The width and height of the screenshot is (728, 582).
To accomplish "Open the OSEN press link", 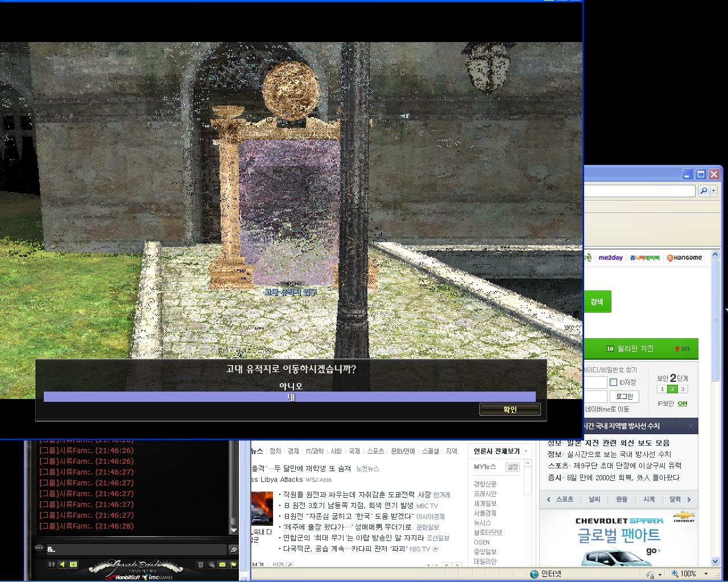I will tap(482, 542).
